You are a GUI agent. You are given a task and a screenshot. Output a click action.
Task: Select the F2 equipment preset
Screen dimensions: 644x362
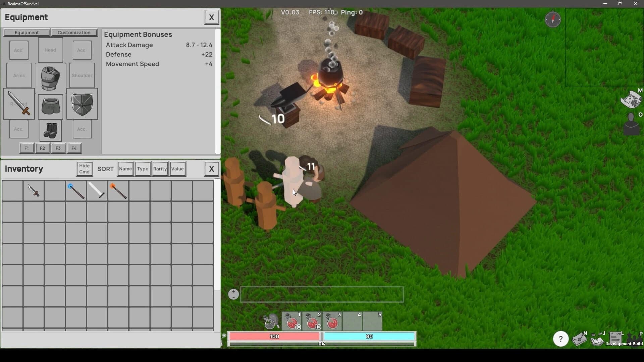pyautogui.click(x=42, y=148)
